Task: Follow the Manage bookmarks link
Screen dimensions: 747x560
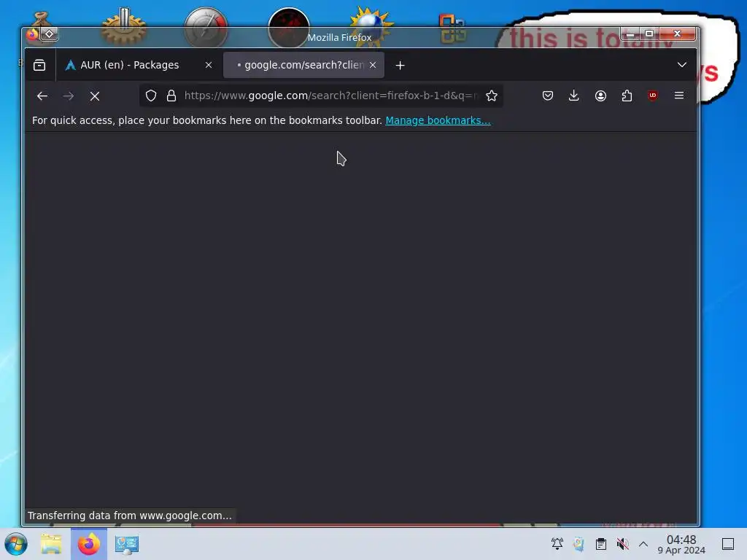Action: coord(438,120)
